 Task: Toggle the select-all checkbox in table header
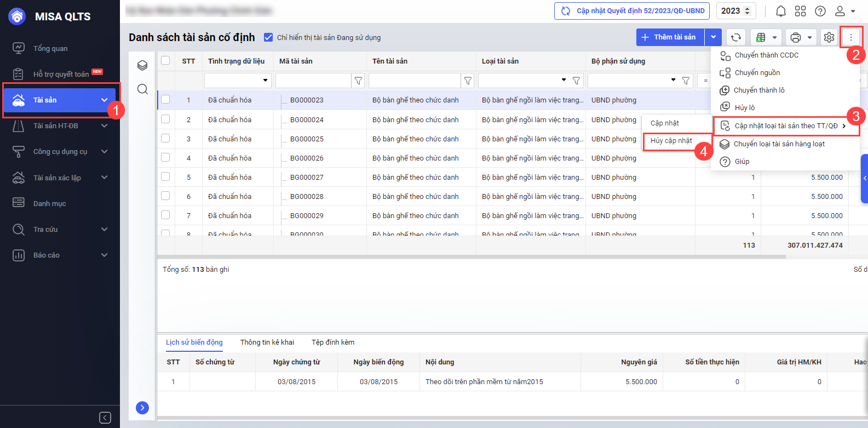click(165, 61)
